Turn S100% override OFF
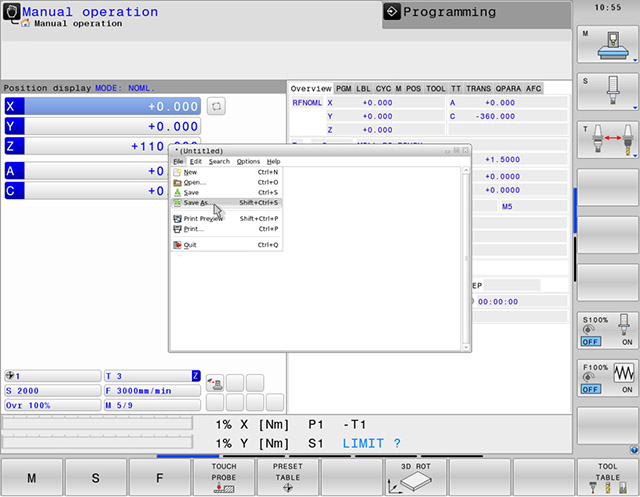The image size is (640, 497). (591, 342)
